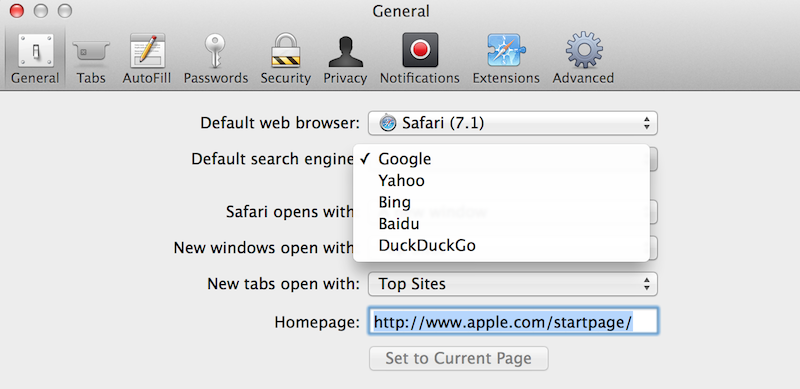This screenshot has height=389, width=800.
Task: Open the Passwords key icon pane
Action: coord(215,51)
